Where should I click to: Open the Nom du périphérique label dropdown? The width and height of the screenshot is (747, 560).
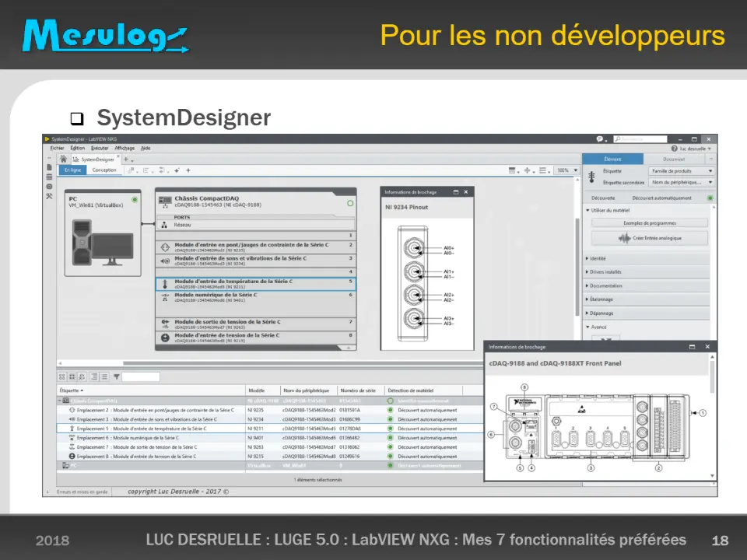pos(682,182)
